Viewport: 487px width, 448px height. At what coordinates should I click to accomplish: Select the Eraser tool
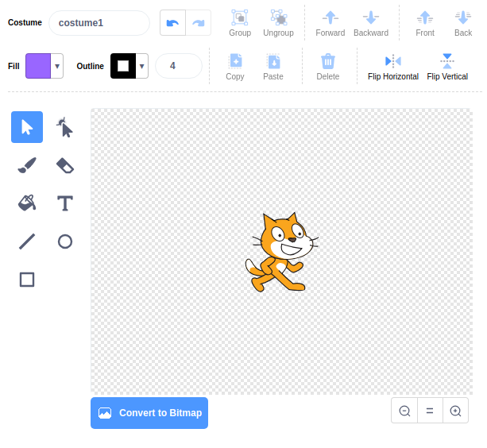[64, 165]
